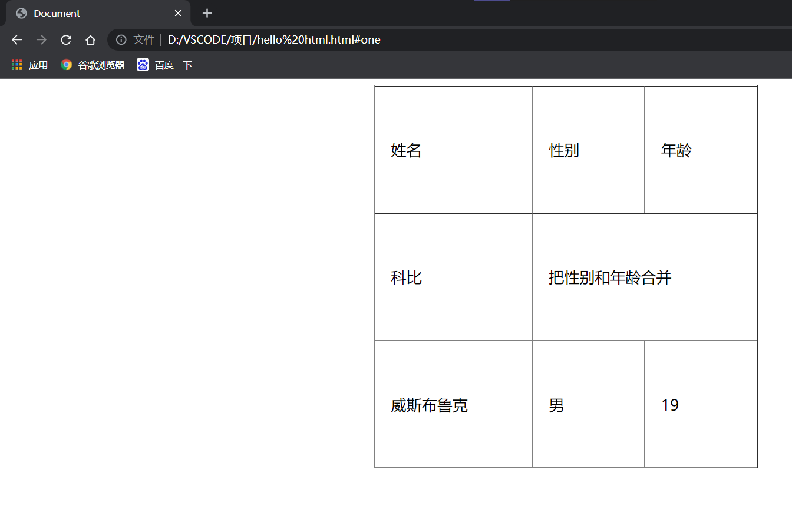Viewport: 792px width, 532px height.
Task: Click the back navigation arrow
Action: pos(16,39)
